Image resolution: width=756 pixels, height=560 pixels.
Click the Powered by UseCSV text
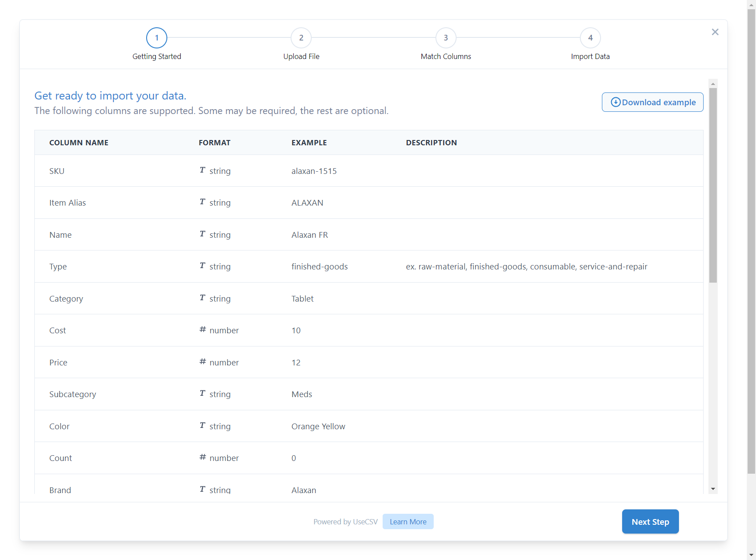[x=346, y=522]
